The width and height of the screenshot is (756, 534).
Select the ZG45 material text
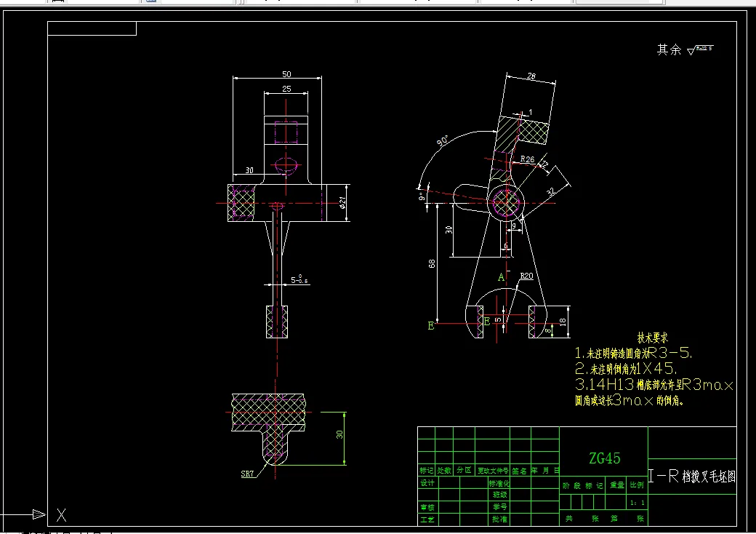pos(604,458)
